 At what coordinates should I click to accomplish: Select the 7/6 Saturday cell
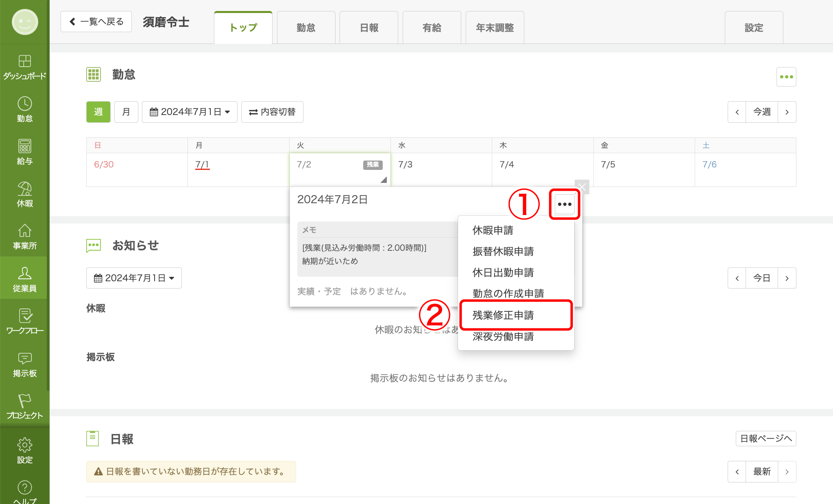[x=745, y=170]
